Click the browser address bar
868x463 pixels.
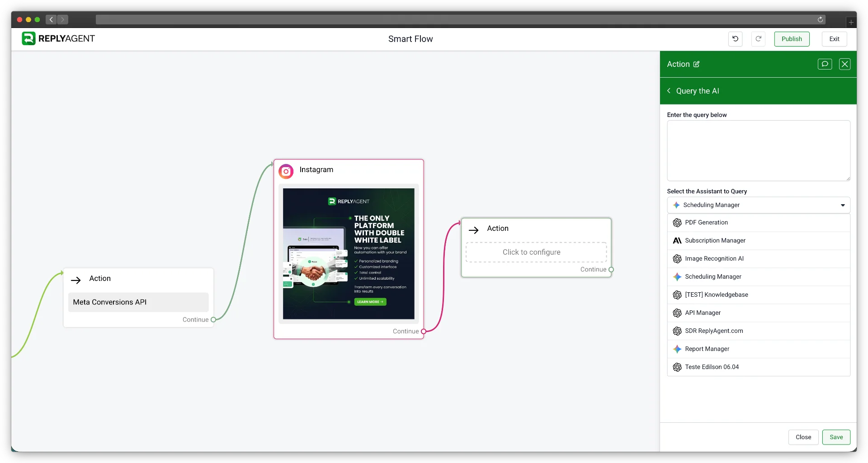(x=460, y=19)
